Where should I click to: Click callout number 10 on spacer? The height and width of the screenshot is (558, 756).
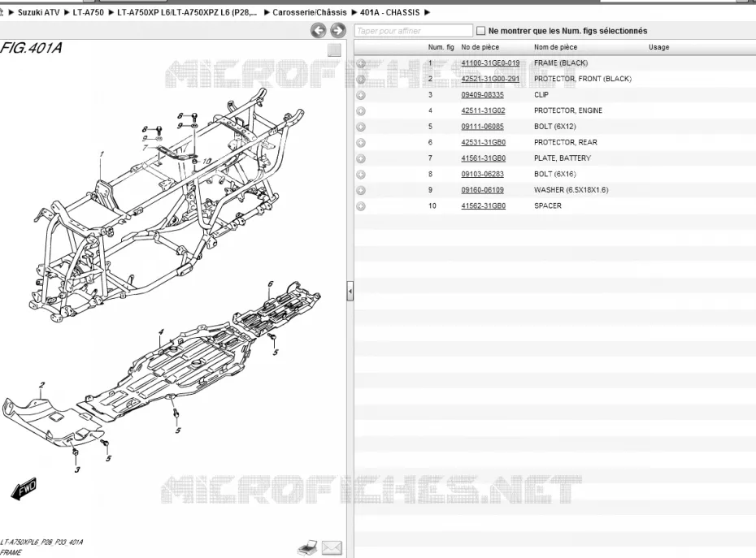(x=206, y=162)
